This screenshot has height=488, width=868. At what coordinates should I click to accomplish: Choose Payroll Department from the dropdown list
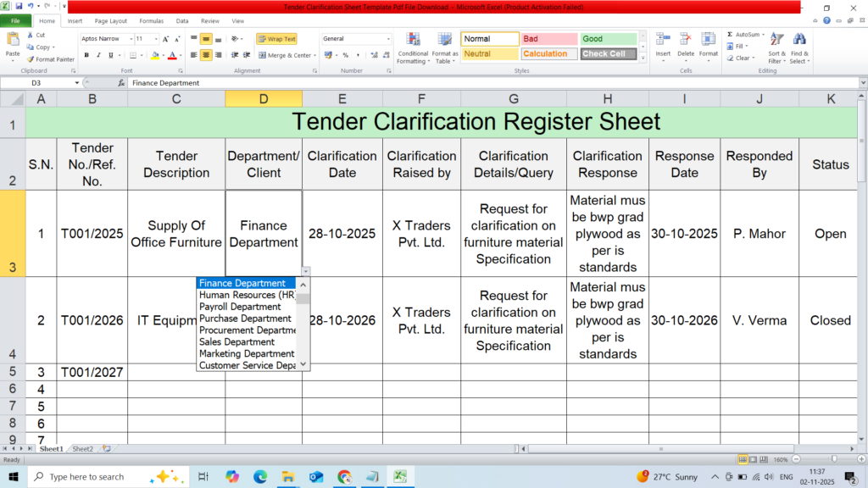point(240,307)
